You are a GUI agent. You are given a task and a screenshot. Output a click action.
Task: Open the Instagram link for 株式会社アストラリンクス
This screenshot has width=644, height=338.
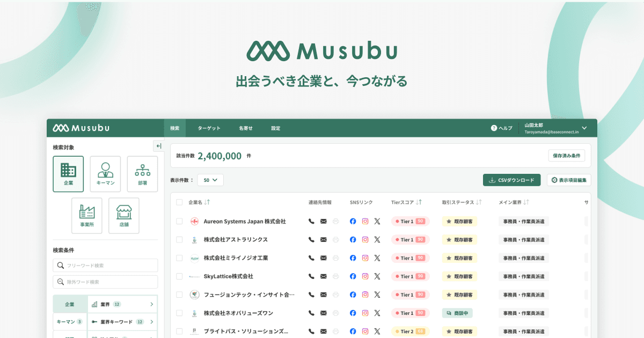[365, 239]
